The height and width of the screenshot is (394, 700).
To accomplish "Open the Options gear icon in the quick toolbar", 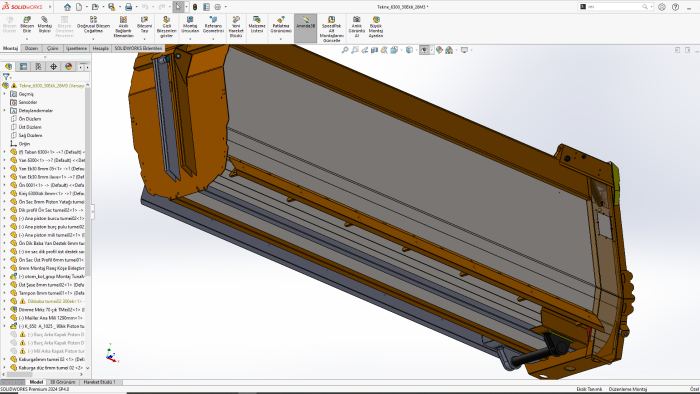I will 218,7.
